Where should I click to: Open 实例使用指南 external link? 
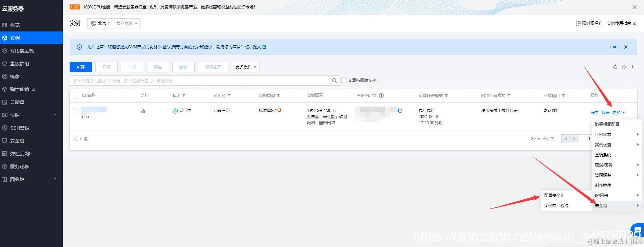(x=622, y=23)
